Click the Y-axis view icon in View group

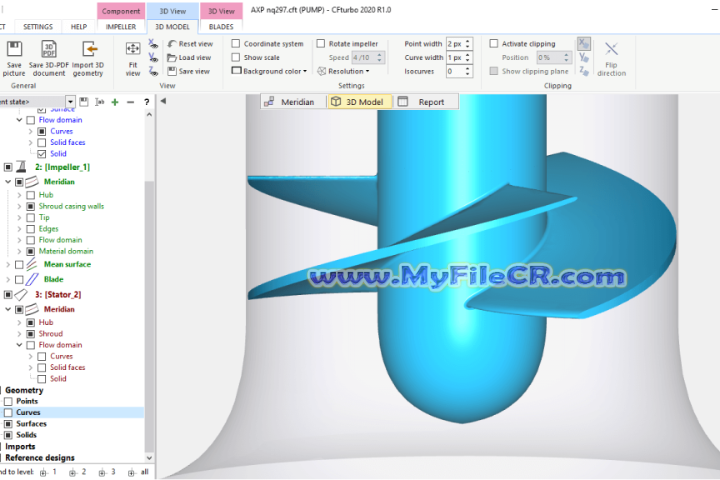[153, 57]
